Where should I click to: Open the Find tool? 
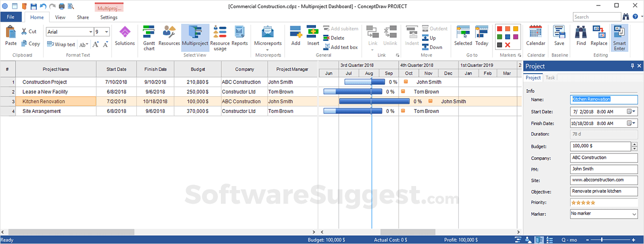click(x=581, y=36)
